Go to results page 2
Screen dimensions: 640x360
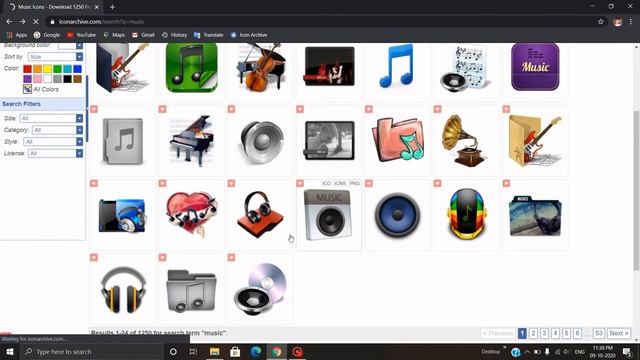click(533, 333)
